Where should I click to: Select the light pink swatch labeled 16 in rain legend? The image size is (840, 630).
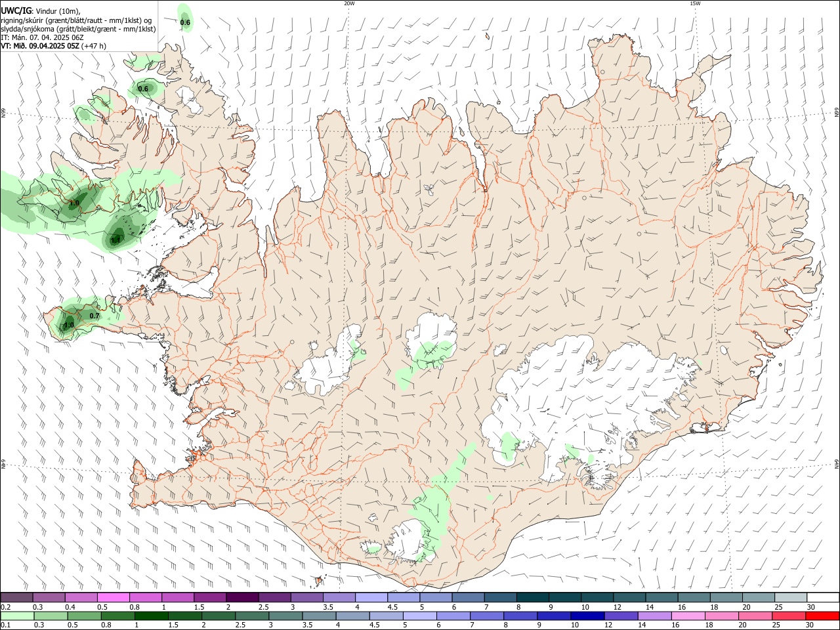pyautogui.click(x=688, y=616)
